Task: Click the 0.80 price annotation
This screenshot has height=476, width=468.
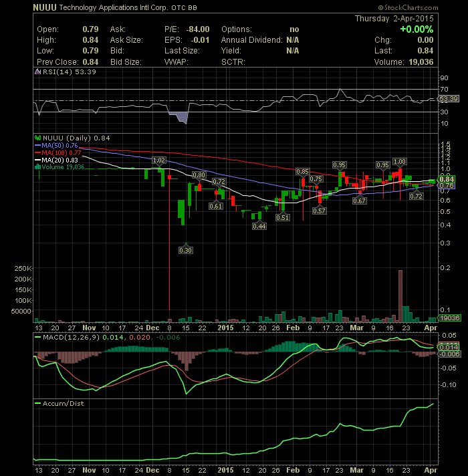Action: point(199,175)
